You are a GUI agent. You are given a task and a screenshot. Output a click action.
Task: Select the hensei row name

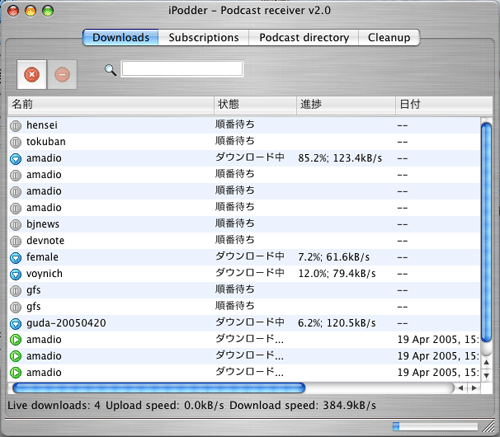(x=42, y=125)
